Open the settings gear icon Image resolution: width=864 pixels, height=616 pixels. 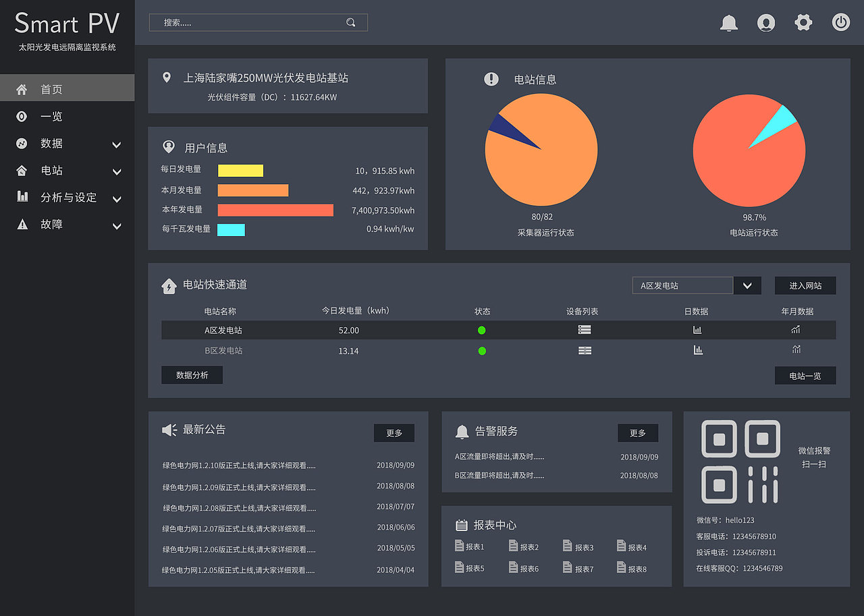point(803,22)
